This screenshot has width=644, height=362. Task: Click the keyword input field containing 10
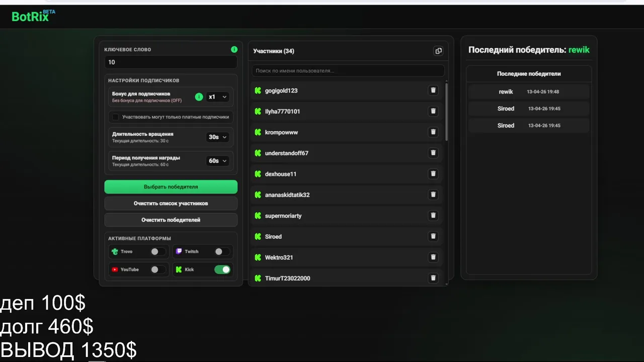171,62
